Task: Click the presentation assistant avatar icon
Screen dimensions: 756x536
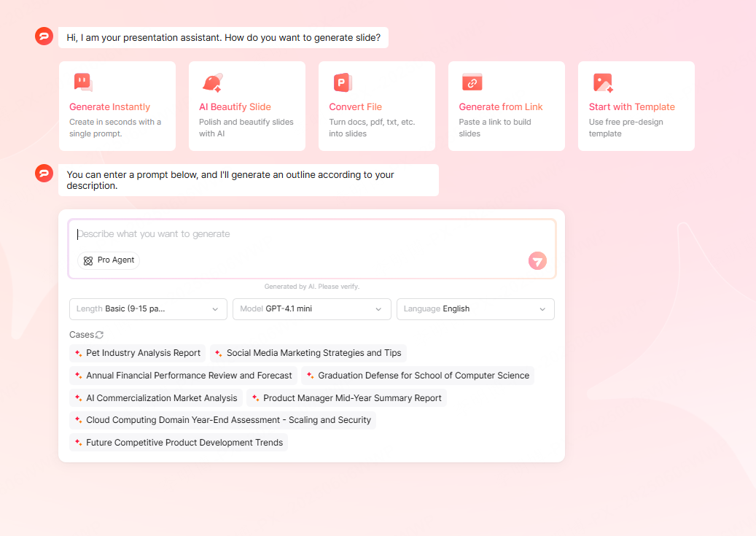Action: pos(44,36)
